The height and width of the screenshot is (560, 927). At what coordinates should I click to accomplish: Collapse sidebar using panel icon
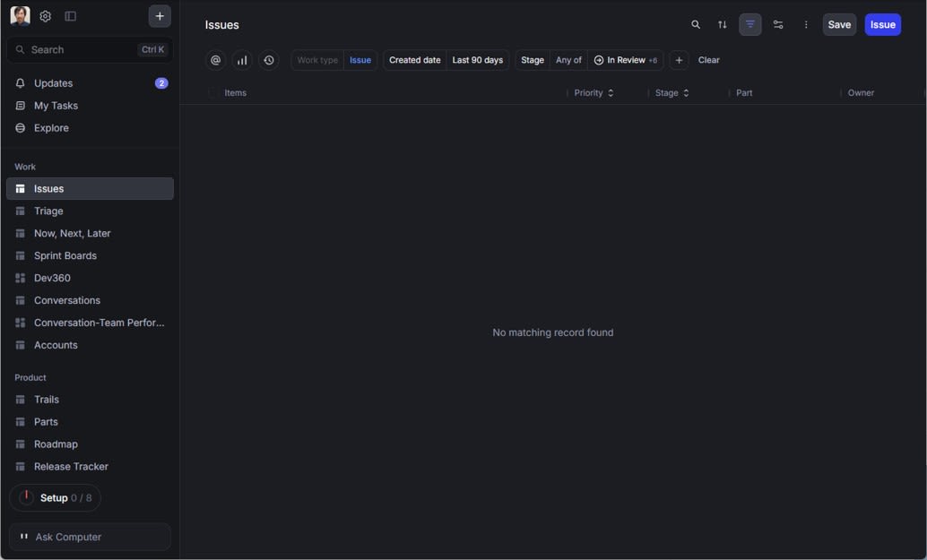point(70,16)
